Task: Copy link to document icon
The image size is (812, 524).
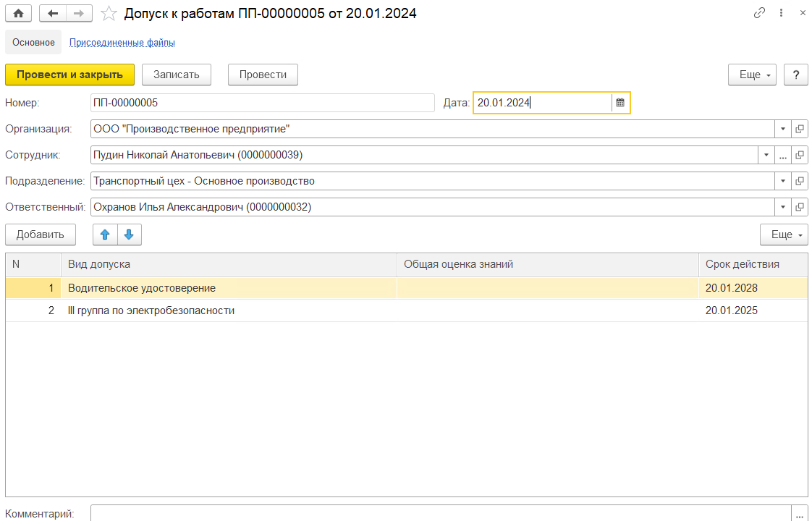Action: (759, 13)
